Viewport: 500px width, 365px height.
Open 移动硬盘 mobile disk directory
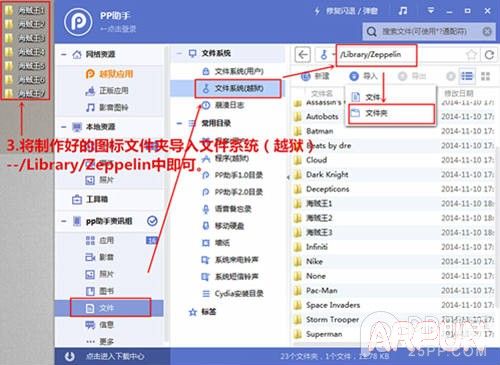click(223, 226)
